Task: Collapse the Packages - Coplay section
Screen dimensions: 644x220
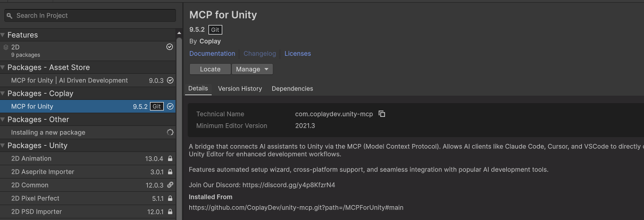Action: point(3,93)
